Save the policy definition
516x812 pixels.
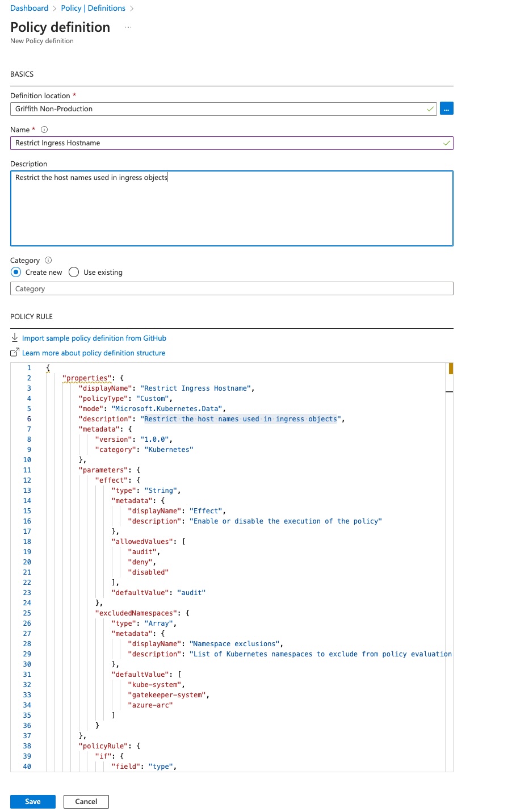33,801
